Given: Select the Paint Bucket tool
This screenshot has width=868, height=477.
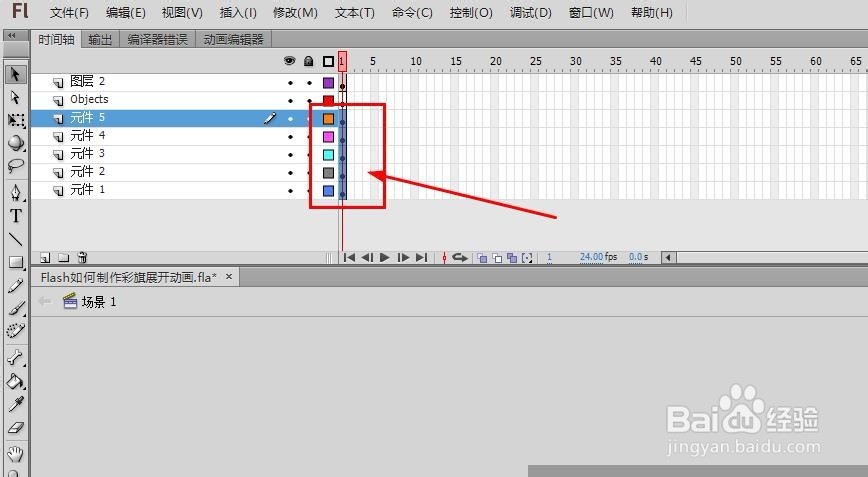Looking at the screenshot, I should tap(16, 381).
